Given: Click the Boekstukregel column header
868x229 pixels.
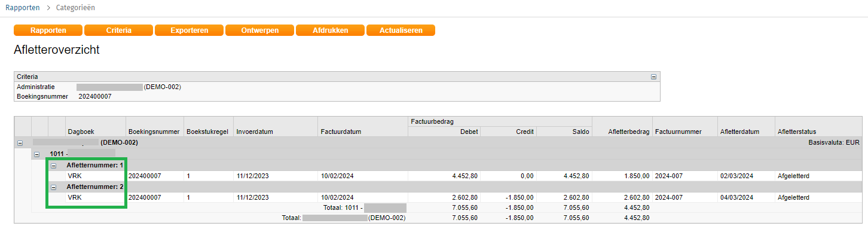Looking at the screenshot, I should click(207, 132).
